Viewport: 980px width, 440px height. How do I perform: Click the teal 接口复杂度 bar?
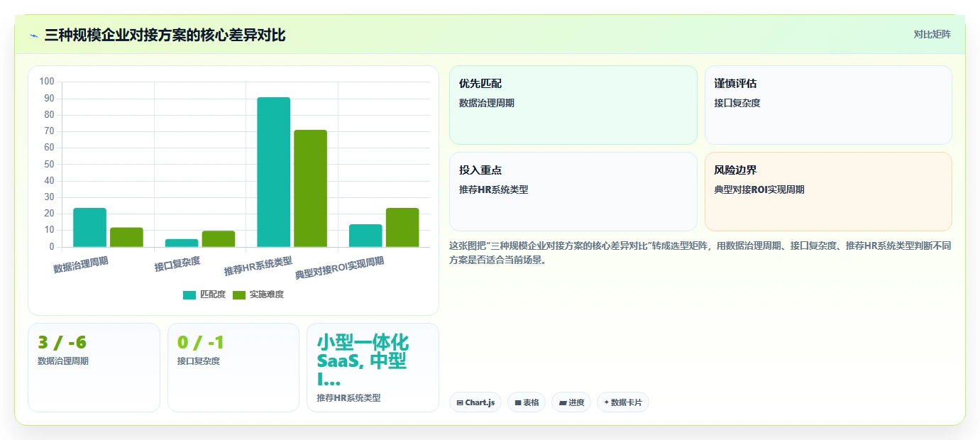coord(182,243)
